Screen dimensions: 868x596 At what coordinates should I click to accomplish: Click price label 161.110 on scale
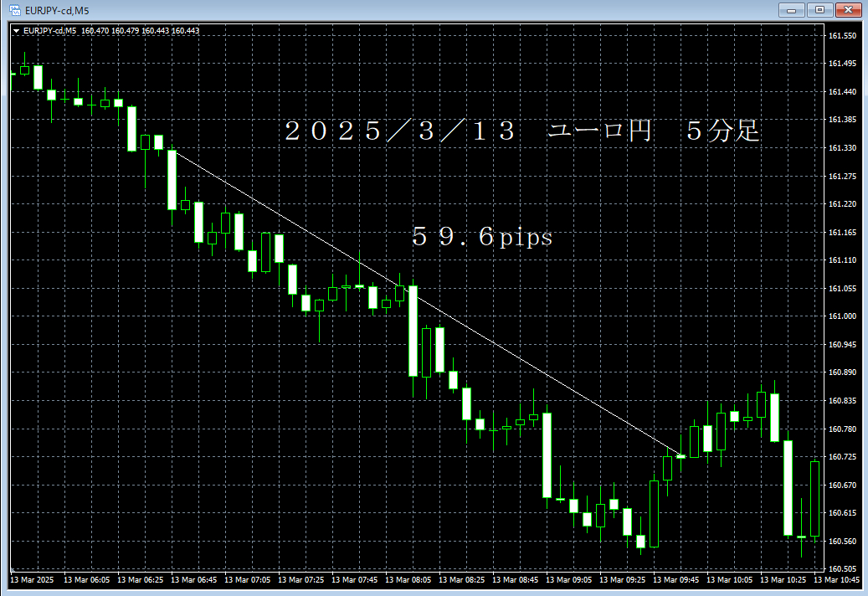coord(842,260)
